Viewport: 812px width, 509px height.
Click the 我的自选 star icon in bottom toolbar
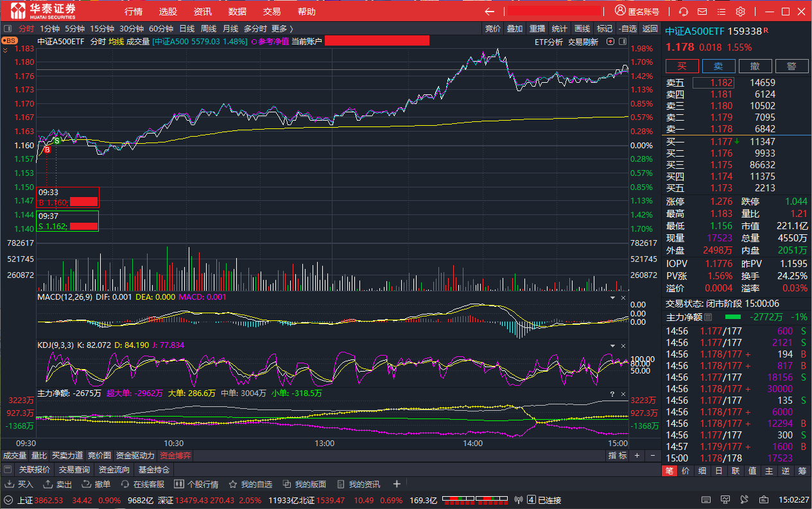(233, 484)
